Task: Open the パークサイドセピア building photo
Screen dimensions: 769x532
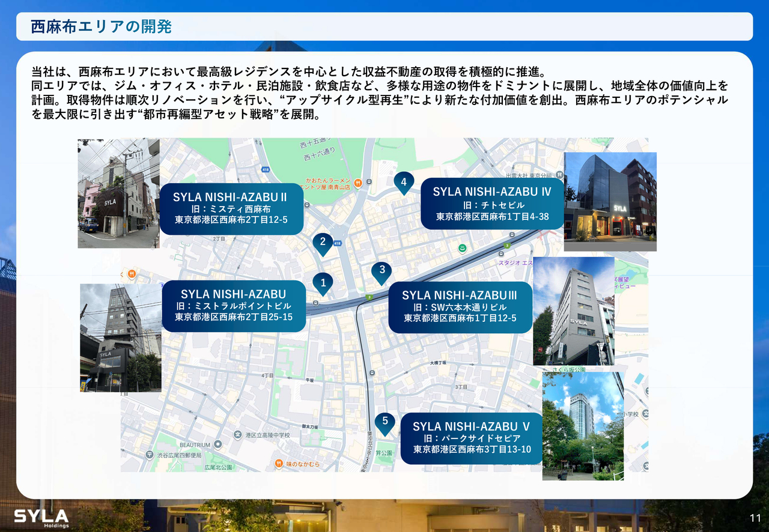Action: 582,426
